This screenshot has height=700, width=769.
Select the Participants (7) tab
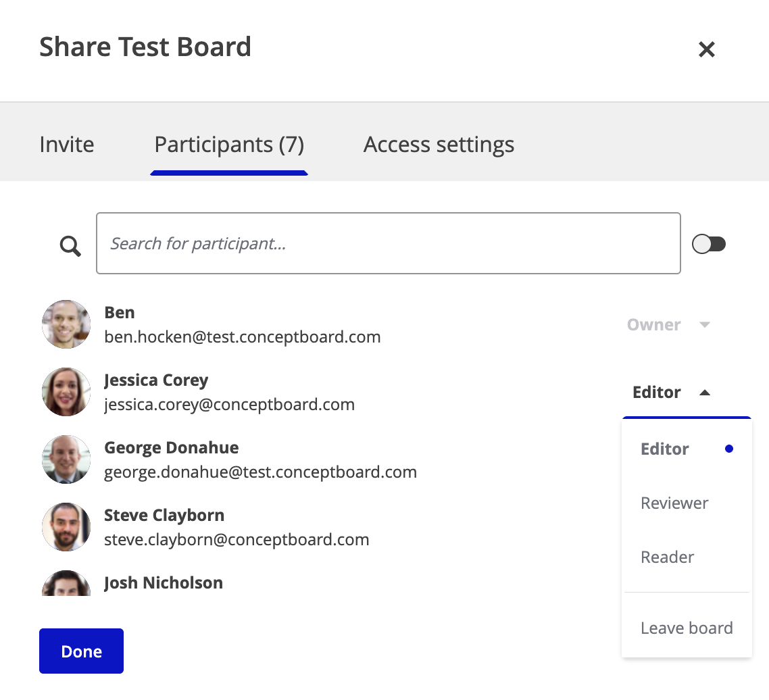coord(229,145)
